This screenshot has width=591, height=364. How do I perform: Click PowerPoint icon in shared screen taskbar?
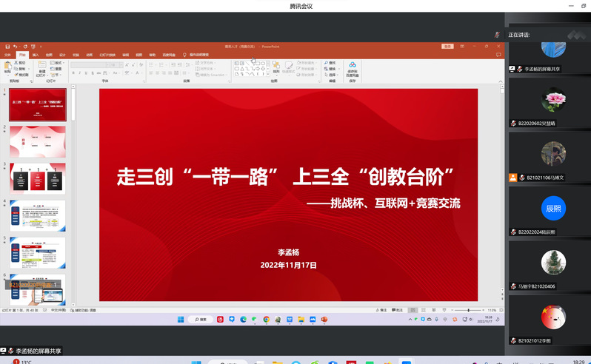(x=324, y=320)
